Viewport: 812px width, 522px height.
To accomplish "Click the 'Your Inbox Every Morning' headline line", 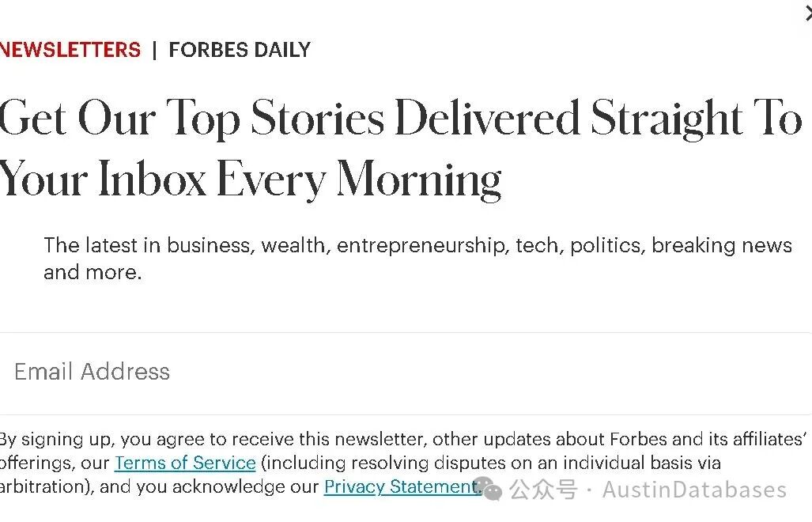I will [x=251, y=180].
